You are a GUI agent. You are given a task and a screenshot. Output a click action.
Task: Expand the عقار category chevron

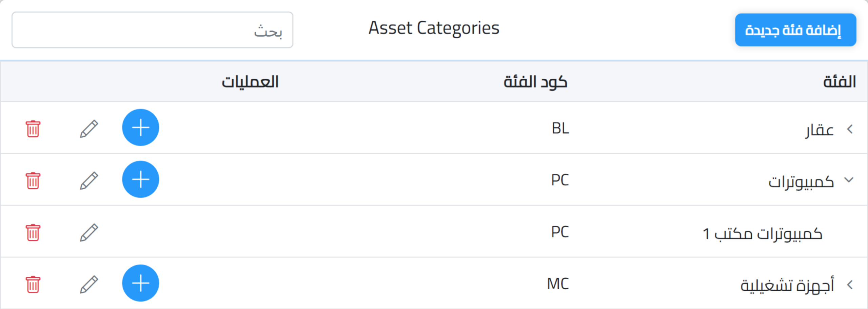pos(850,129)
